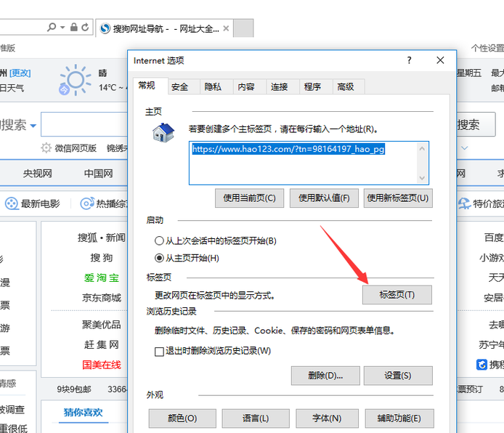The width and height of the screenshot is (504, 433).
Task: Open the 最新电影 film reel icon
Action: click(12, 203)
